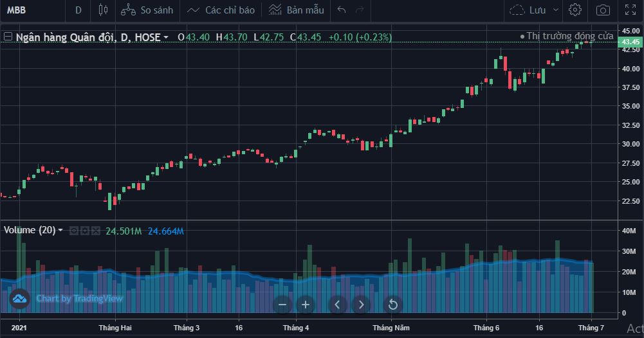Expand the Volume (20) indicator dropdown
The image size is (644, 338).
(x=60, y=230)
